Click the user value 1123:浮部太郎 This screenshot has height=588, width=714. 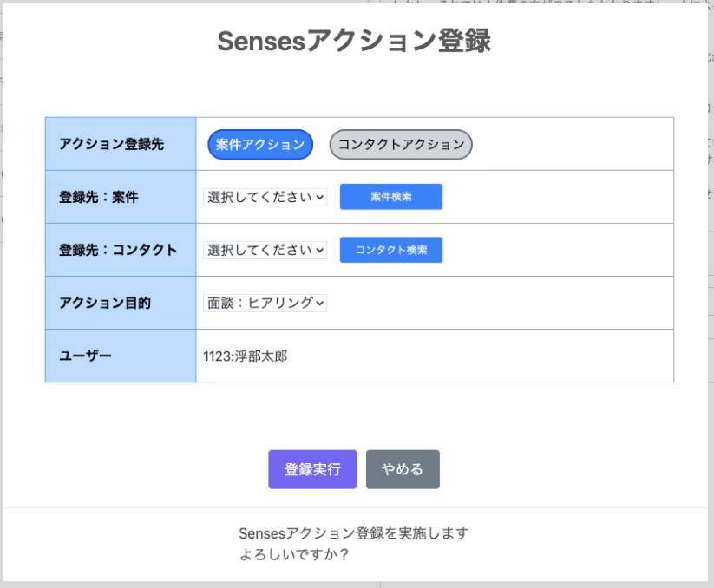(x=245, y=356)
